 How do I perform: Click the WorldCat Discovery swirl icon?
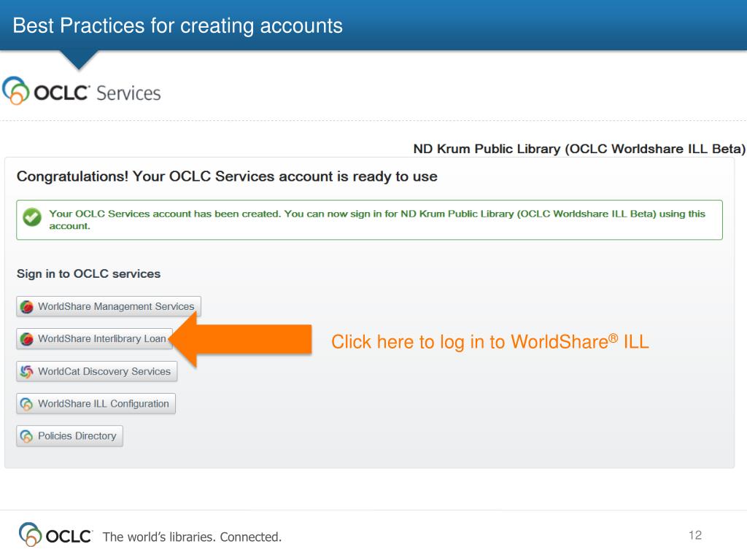27,371
